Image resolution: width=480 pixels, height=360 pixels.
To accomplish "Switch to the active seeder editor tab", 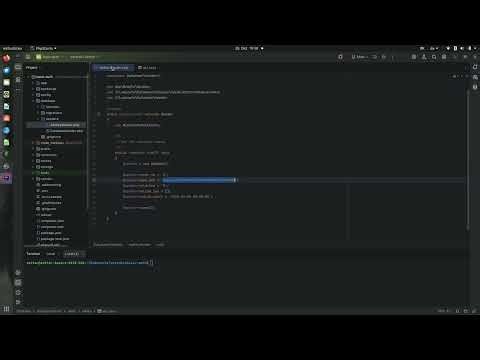I will tap(113, 68).
